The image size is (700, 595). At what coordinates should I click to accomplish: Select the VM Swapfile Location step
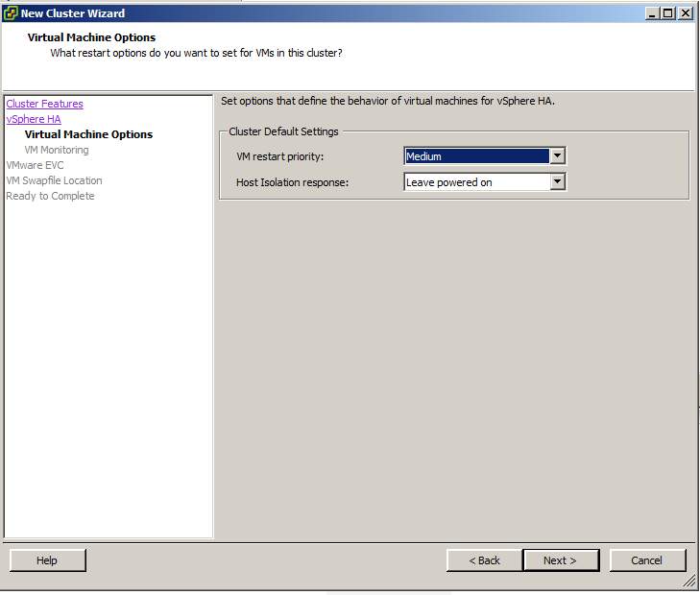[x=54, y=180]
